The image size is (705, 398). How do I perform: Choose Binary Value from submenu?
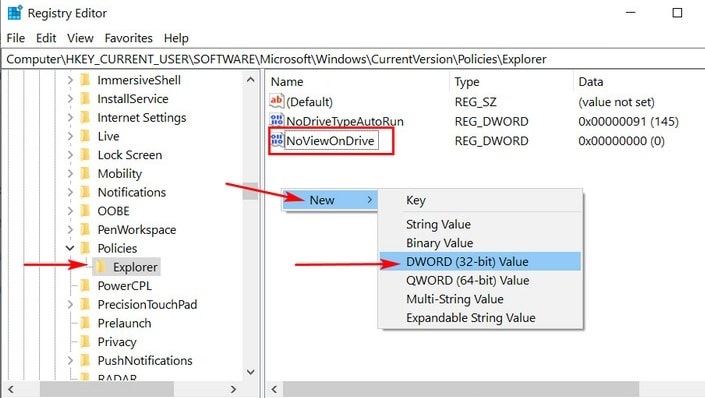(x=480, y=243)
